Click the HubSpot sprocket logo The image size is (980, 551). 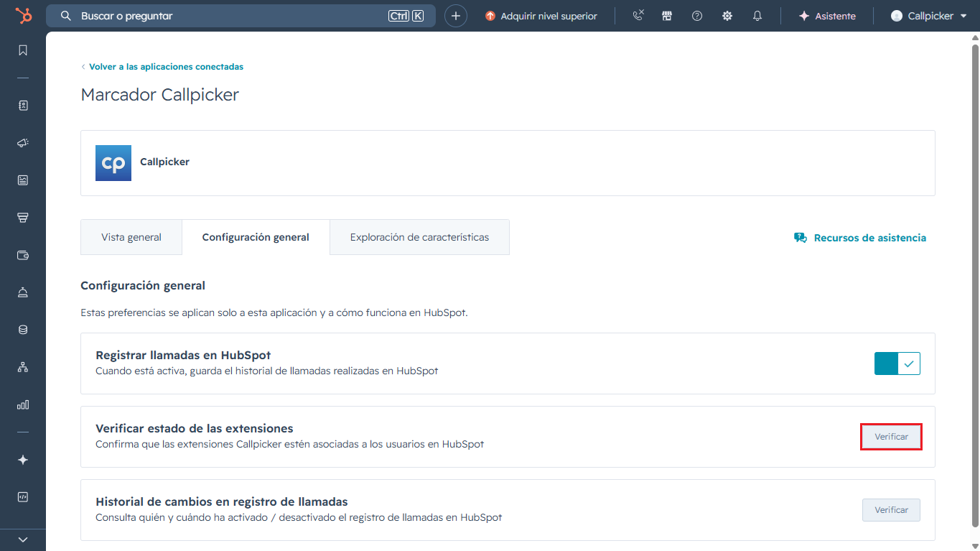(x=23, y=16)
